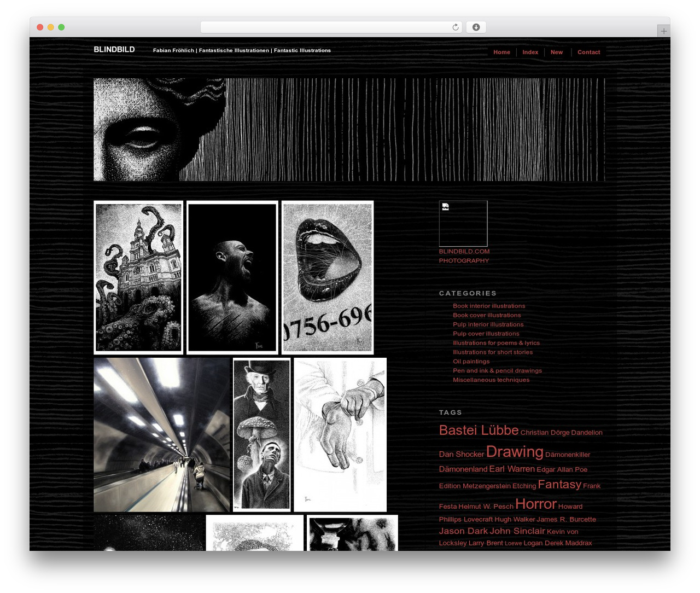This screenshot has width=700, height=593.
Task: Select the Larry Brent tag
Action: pos(486,543)
